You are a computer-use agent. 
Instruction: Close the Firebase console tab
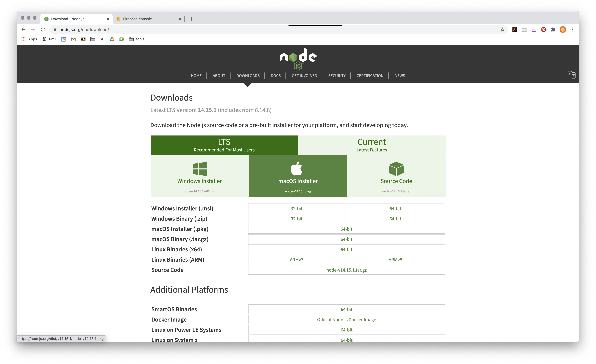point(180,19)
